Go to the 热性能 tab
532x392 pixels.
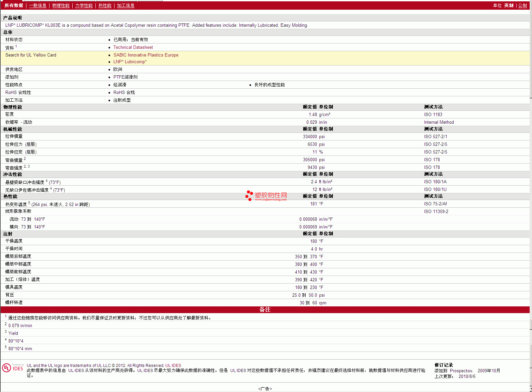click(105, 5)
